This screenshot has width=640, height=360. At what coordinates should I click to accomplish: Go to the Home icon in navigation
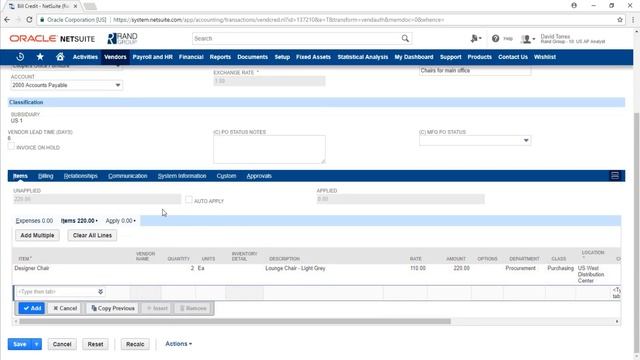tap(60, 57)
